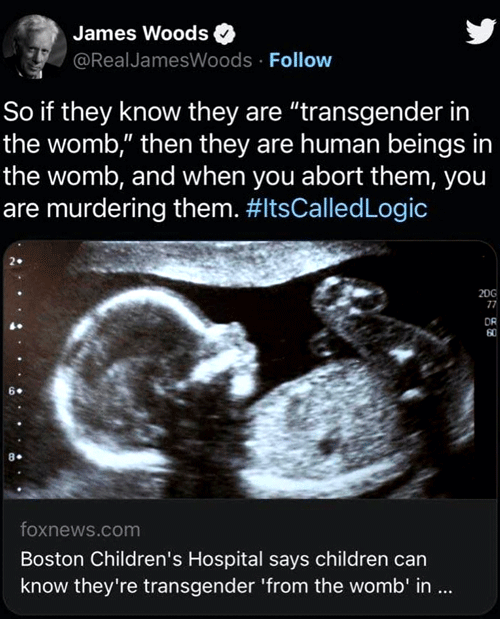Visit the @RealJamesWoods handle
Screen dimensions: 500x619
[163, 60]
